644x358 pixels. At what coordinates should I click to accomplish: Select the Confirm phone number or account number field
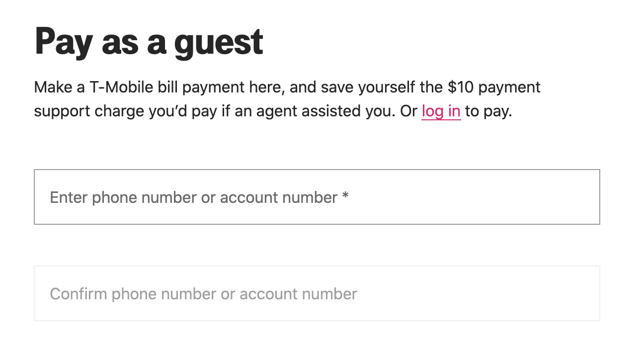point(317,293)
